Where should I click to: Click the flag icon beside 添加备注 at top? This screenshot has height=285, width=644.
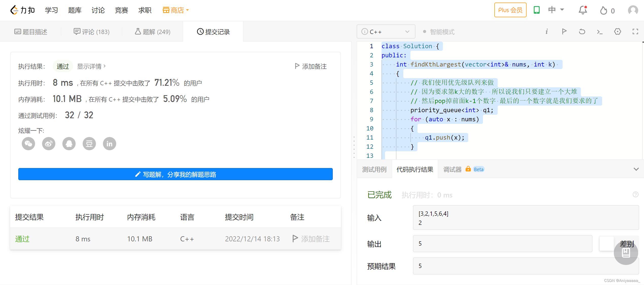(297, 66)
